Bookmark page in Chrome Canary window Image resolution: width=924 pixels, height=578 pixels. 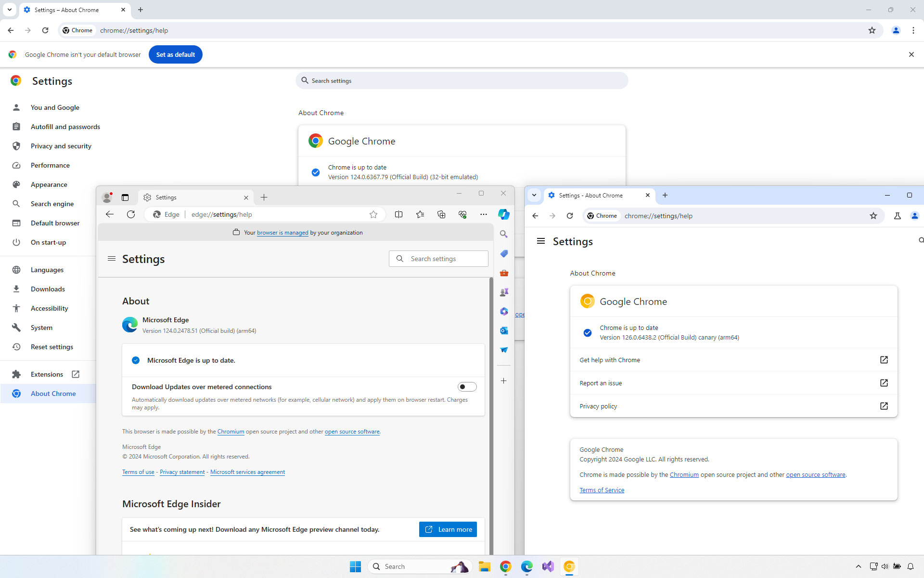[873, 216]
